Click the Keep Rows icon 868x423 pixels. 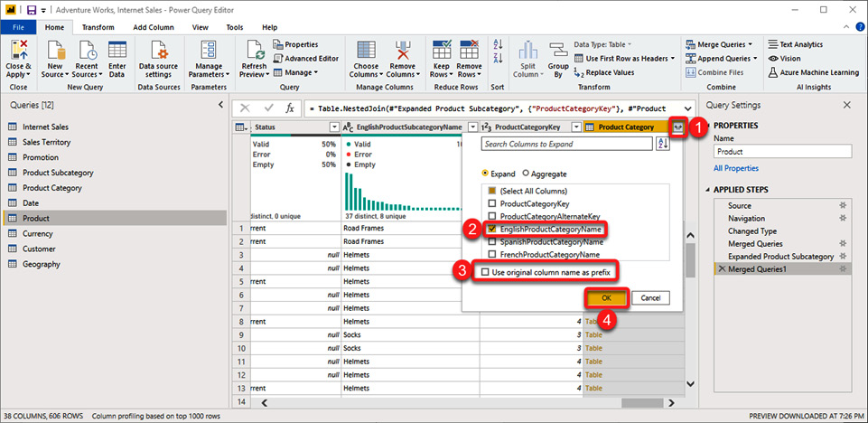(x=442, y=51)
